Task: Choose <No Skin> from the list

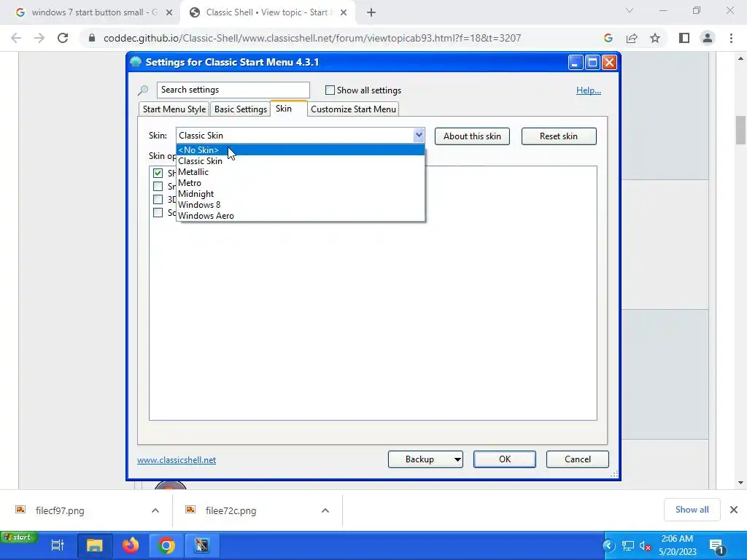Action: click(x=300, y=150)
